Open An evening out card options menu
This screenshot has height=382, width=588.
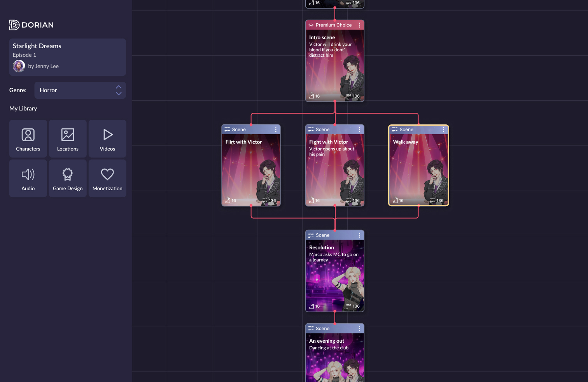359,328
